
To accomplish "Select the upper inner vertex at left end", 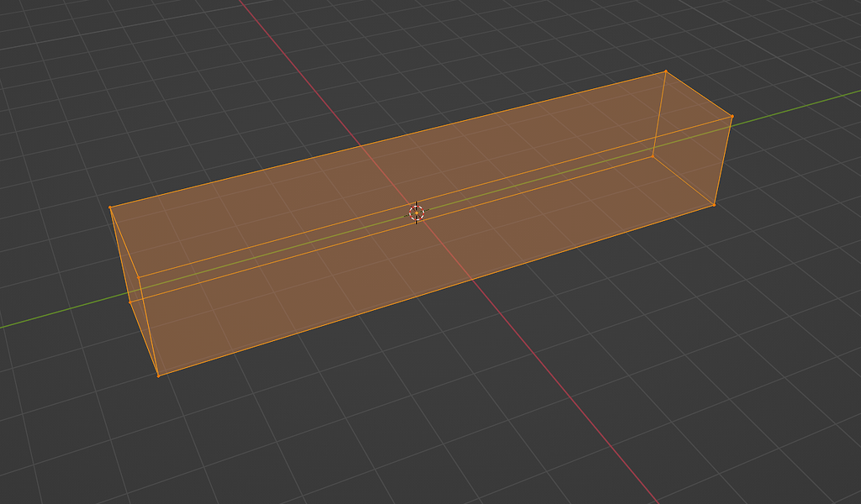I will pos(139,276).
